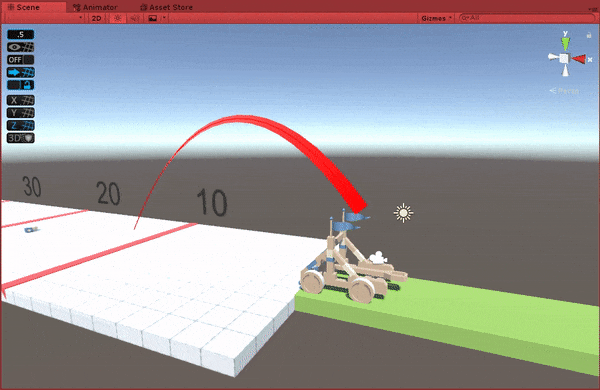Click the green Y axis gizmo cone
This screenshot has width=600, height=390.
(565, 44)
